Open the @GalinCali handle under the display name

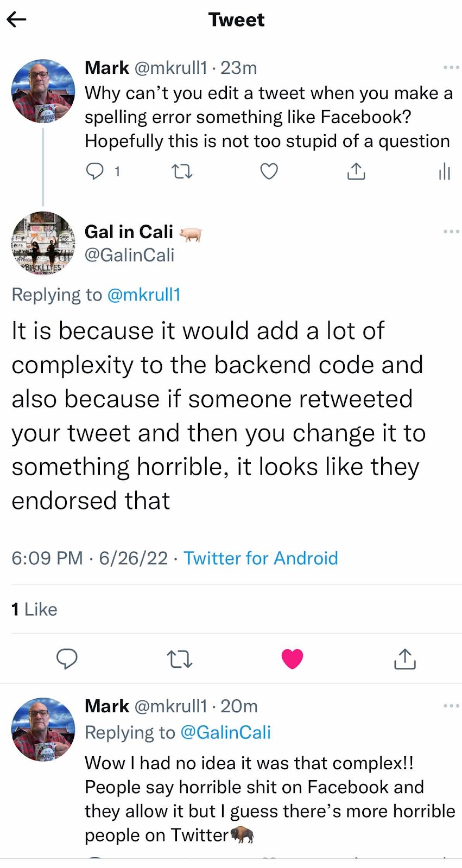[x=130, y=255]
